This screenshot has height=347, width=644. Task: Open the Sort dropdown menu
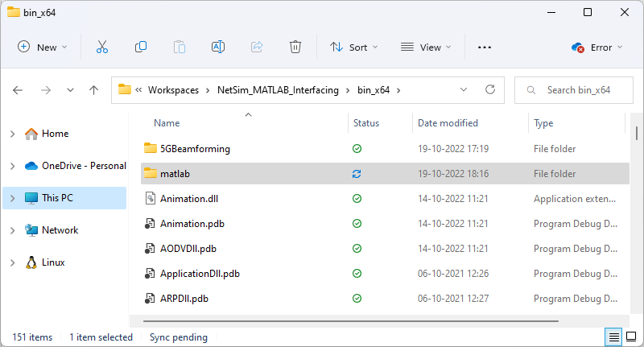pyautogui.click(x=353, y=48)
